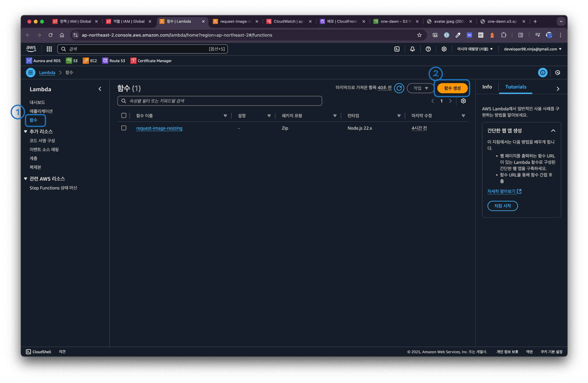Screen dimensions: 588x383
Task: Open Certificate Manager shortcut
Action: pos(151,61)
